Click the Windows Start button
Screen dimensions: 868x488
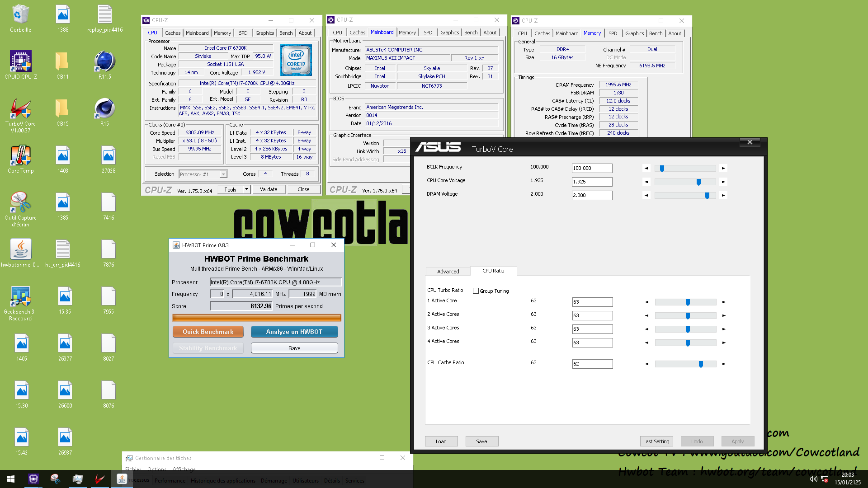coord(11,479)
